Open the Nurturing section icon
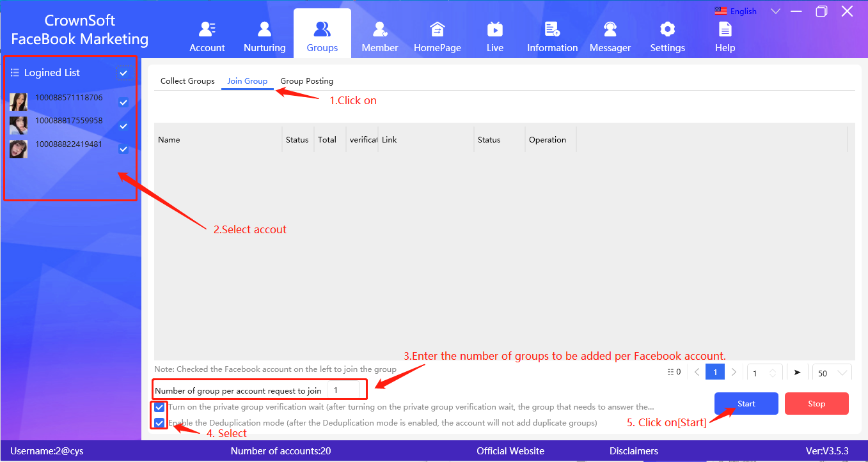This screenshot has width=868, height=462. 264,30
